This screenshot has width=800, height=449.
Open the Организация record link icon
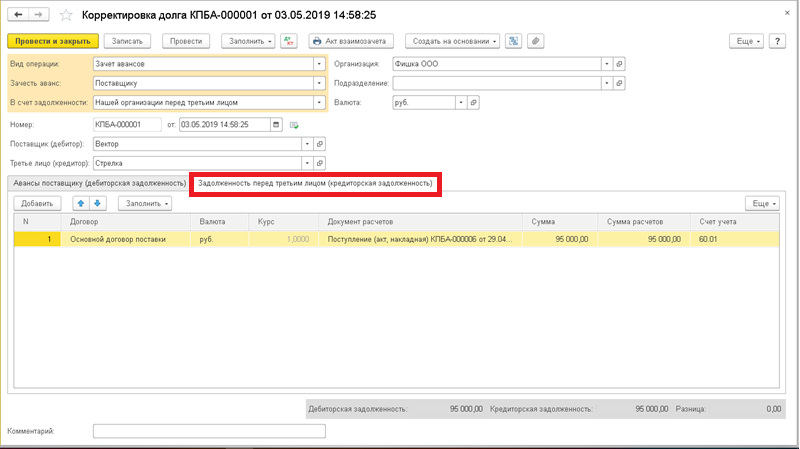[619, 64]
